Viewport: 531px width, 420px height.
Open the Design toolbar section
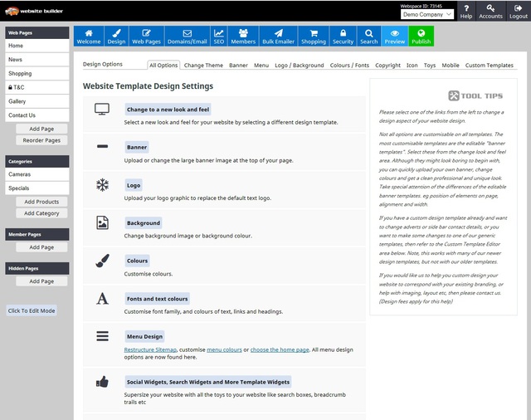coord(116,36)
